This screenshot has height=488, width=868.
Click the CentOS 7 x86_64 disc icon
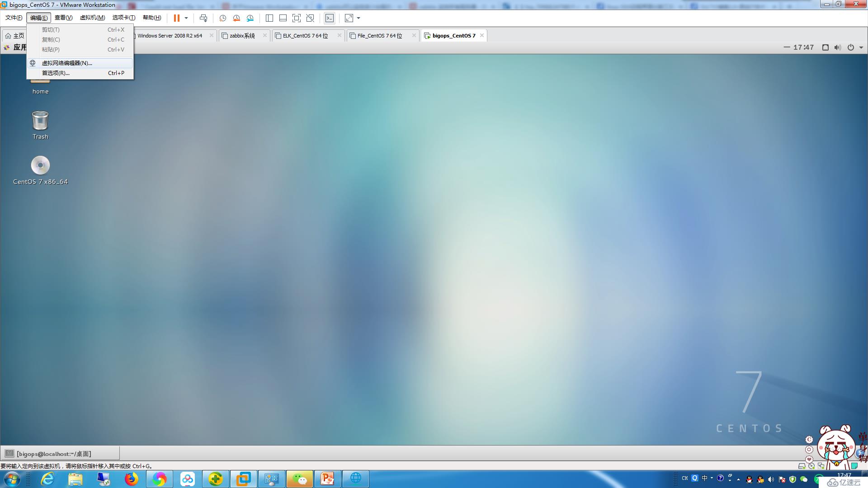click(40, 165)
